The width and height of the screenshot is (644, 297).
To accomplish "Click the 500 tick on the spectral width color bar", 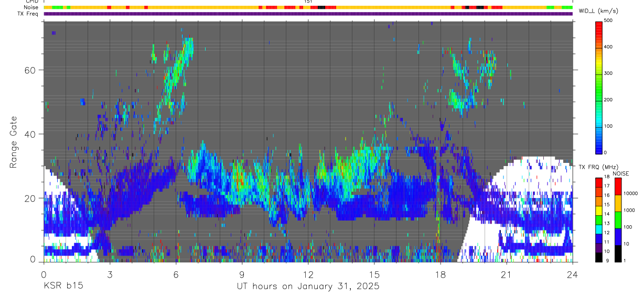I will (x=609, y=20).
